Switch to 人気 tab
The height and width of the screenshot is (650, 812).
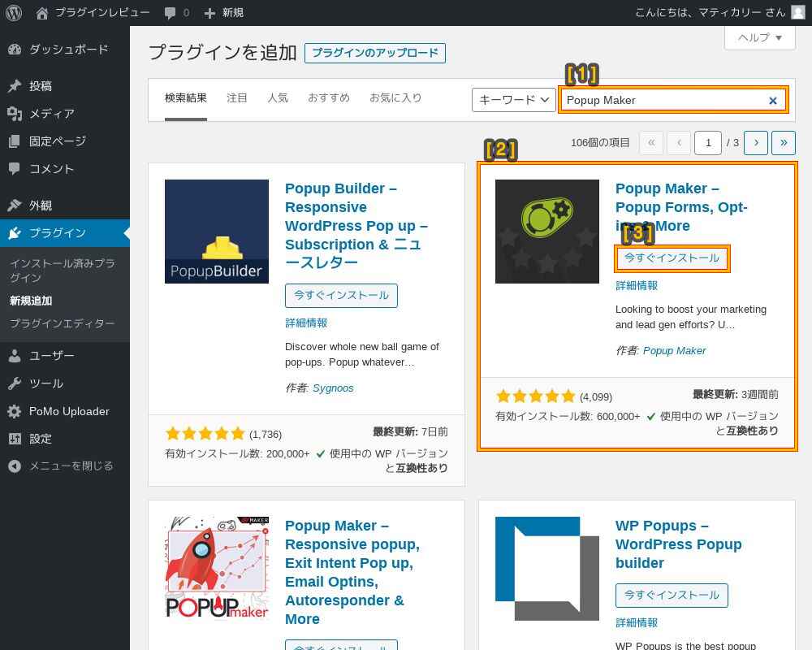click(x=278, y=98)
